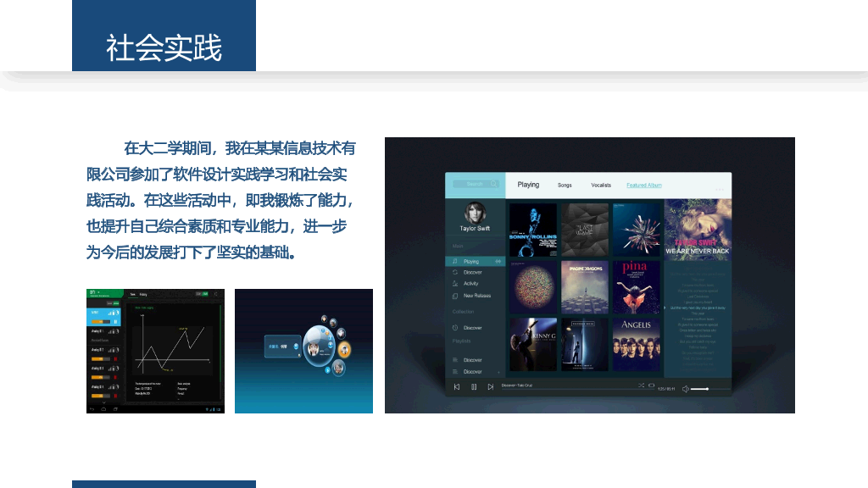Open the colorful starburst album cover
The image size is (868, 488).
coord(637,230)
